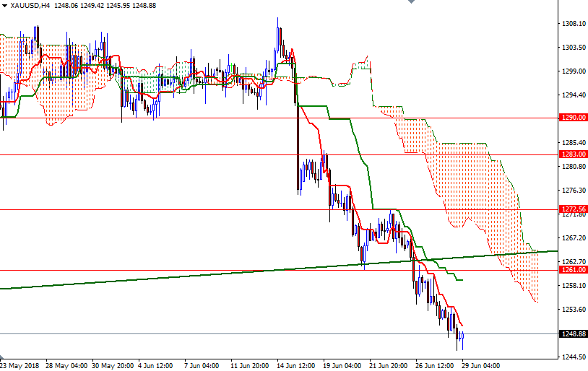Click the 1285.40 price scale value
Image resolution: width=588 pixels, height=371 pixels.
(x=574, y=143)
